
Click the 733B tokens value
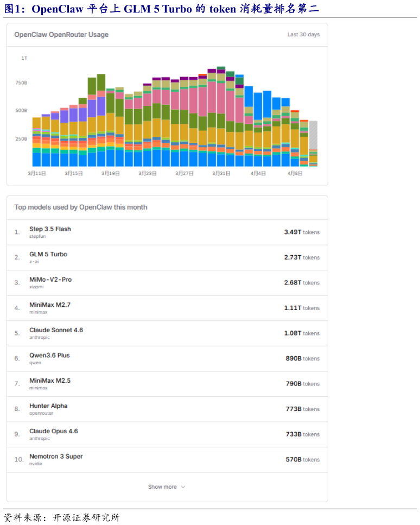[x=303, y=434]
